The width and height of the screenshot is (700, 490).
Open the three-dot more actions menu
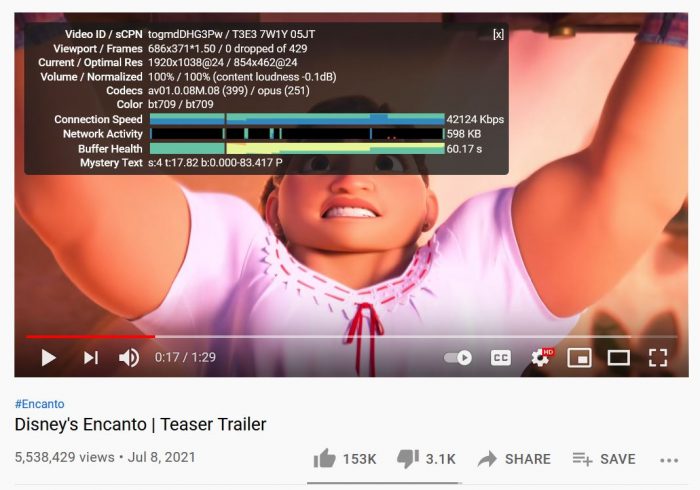click(x=669, y=460)
